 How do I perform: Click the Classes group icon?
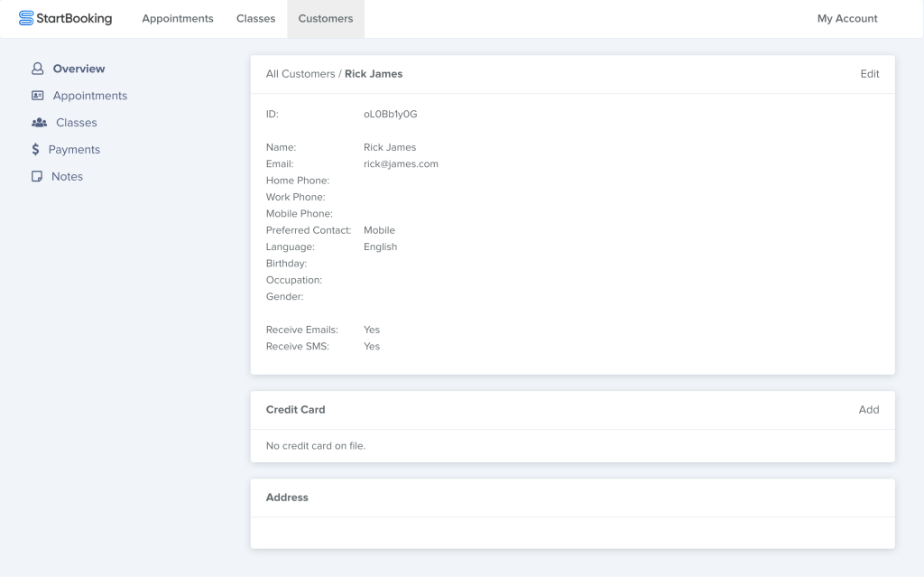[38, 123]
